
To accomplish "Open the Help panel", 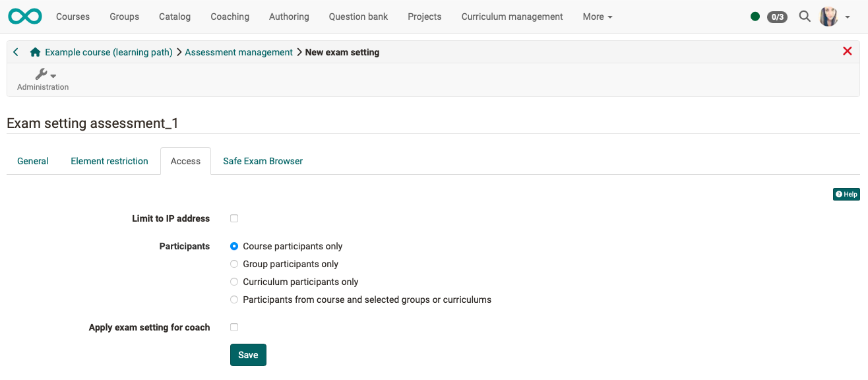I will point(846,194).
